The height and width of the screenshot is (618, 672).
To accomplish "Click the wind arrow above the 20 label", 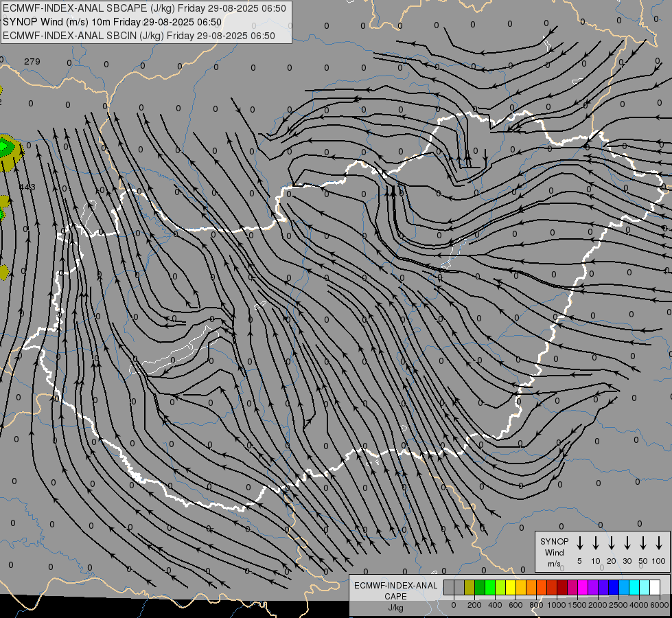I will [x=612, y=543].
